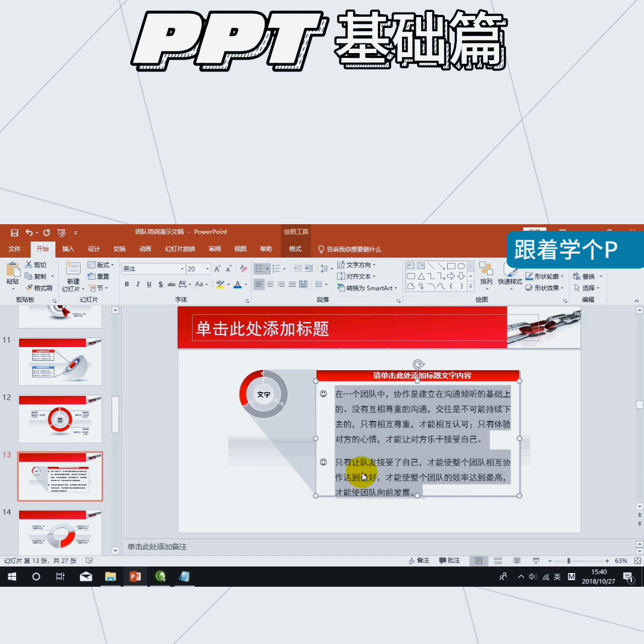Select the text box shape in shapes gallery
This screenshot has width=644, height=644.
(410, 266)
